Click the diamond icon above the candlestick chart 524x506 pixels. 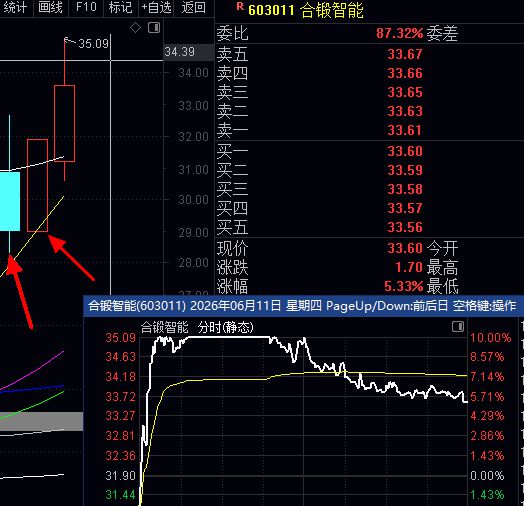(x=135, y=28)
